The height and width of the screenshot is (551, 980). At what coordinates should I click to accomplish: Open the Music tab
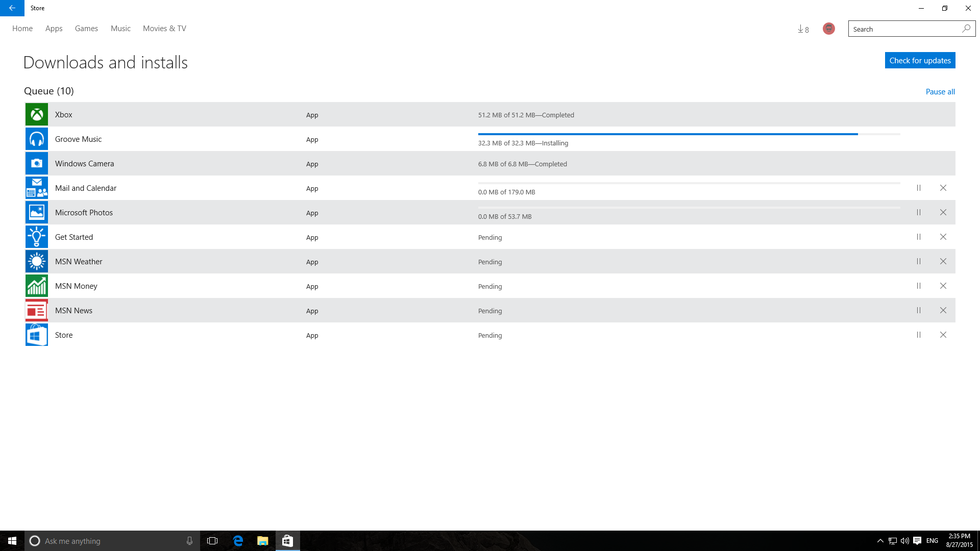click(120, 29)
